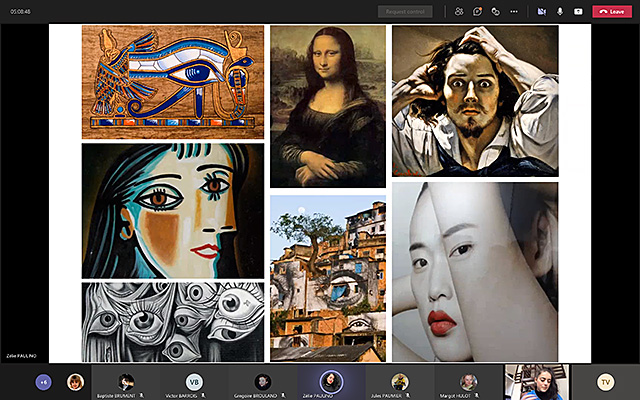640x400 pixels.
Task: Show the +6 additional participants
Action: [44, 382]
